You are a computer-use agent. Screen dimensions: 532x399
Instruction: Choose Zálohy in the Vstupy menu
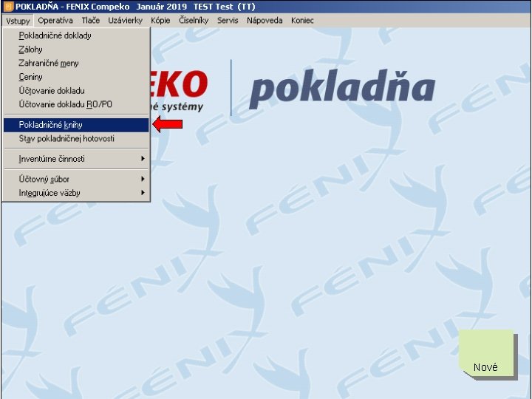[76, 50]
